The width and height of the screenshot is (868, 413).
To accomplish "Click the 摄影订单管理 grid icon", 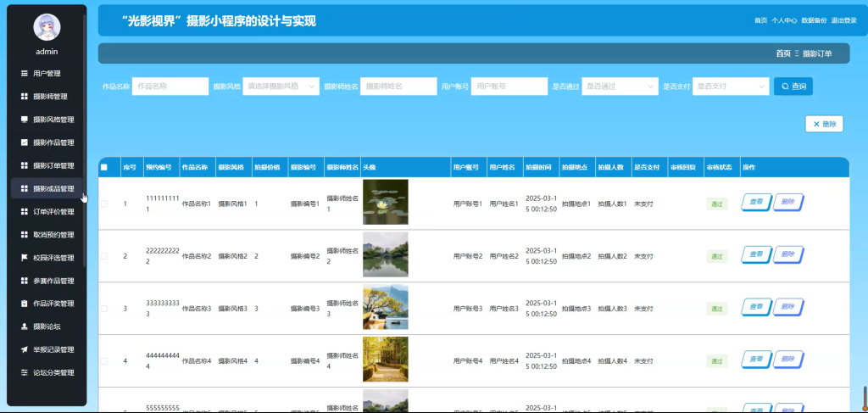I will (25, 165).
